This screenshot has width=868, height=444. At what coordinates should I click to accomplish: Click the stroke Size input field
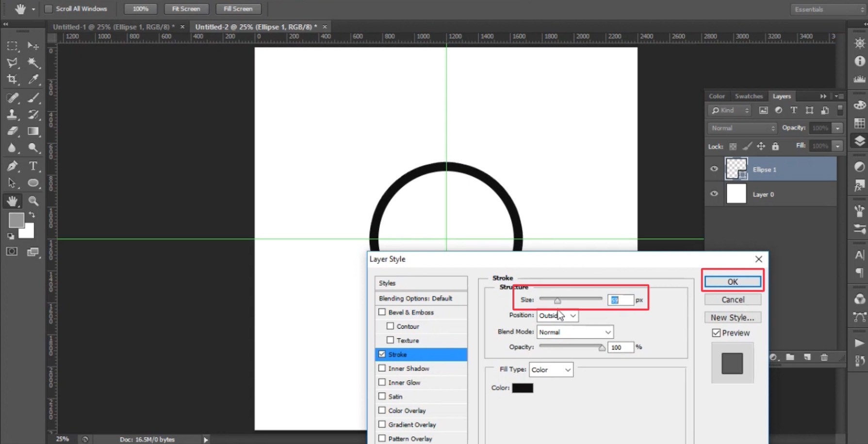pos(620,300)
